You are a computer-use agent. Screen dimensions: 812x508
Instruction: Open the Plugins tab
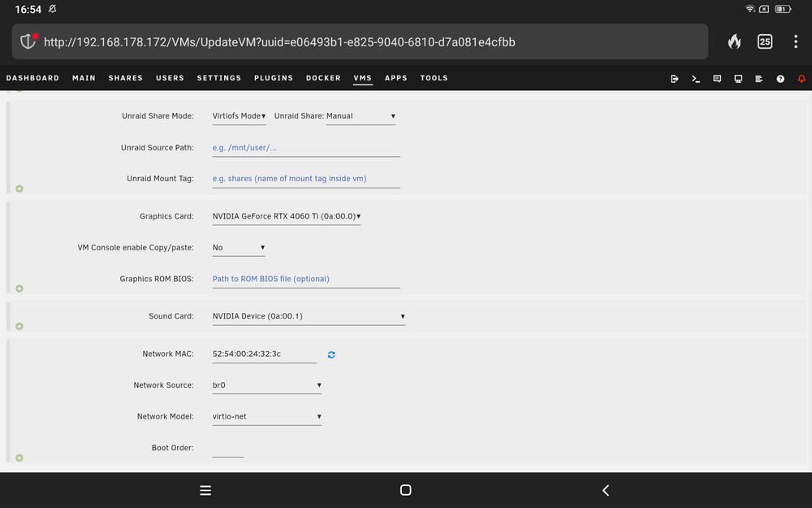274,78
